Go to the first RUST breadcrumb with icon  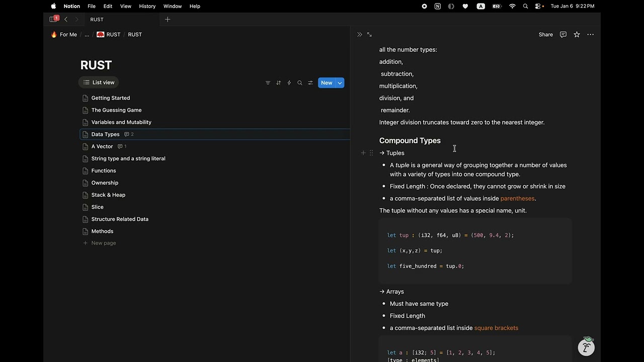tap(109, 35)
